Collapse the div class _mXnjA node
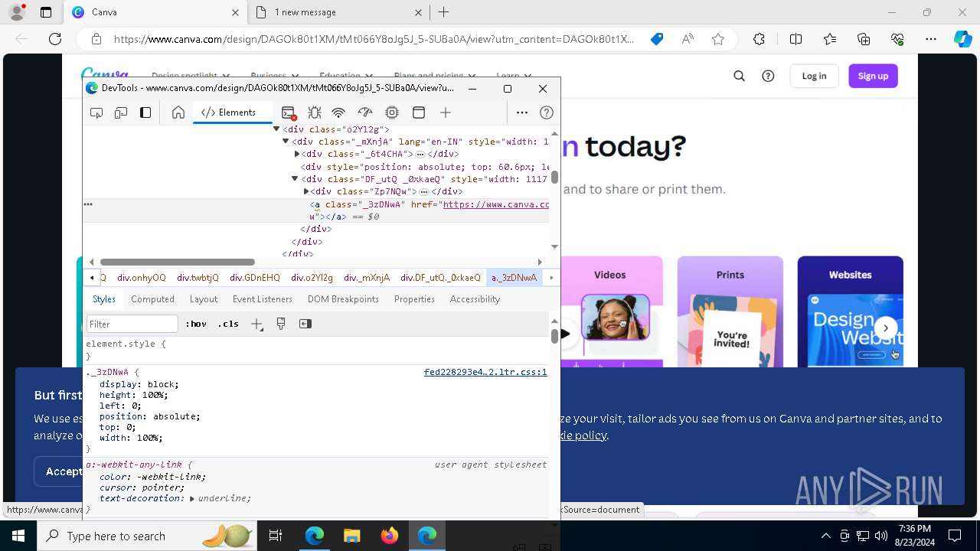The image size is (980, 551). 286,142
